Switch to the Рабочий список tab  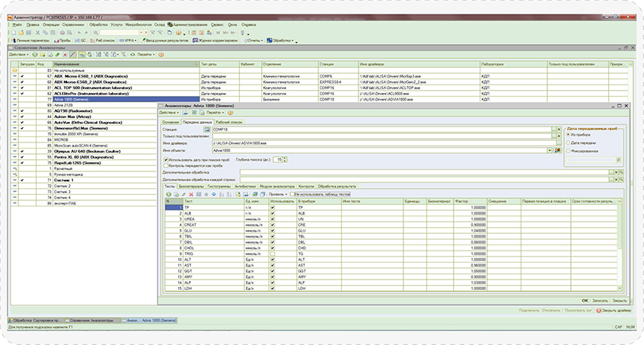coord(229,122)
